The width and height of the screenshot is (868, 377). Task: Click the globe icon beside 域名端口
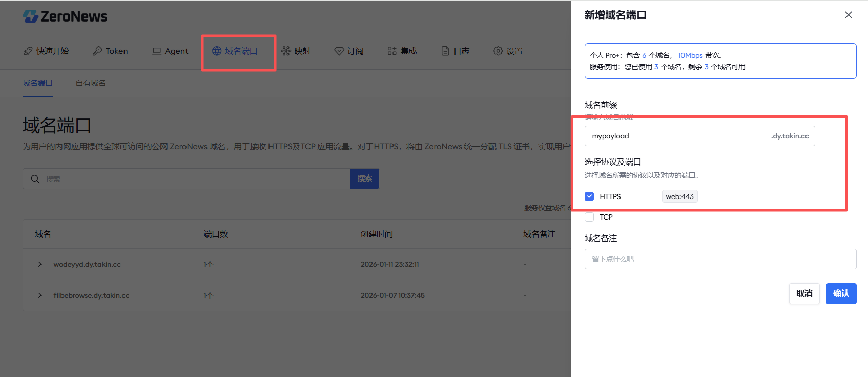click(x=217, y=51)
